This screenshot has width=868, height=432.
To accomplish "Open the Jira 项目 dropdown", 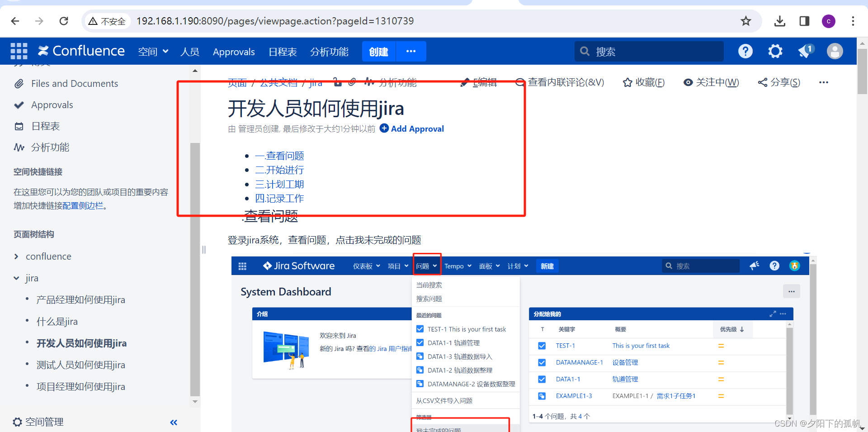I will coord(398,266).
